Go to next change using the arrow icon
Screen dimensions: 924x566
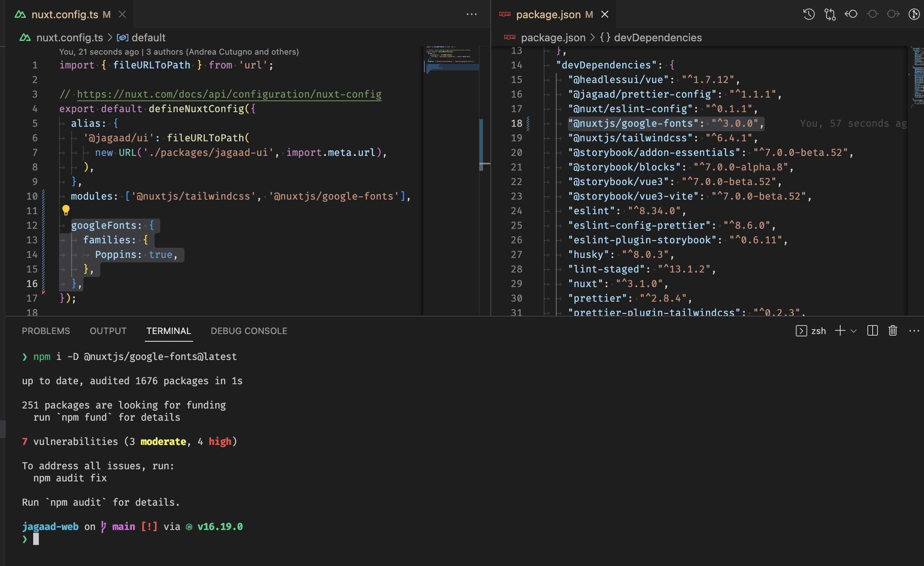click(893, 14)
